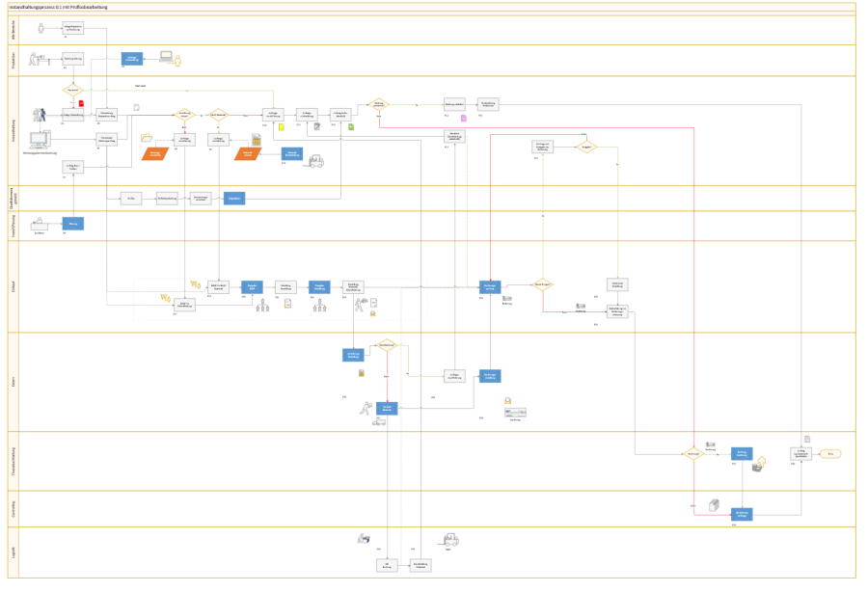Click the delivery person icon in Extern lane
Viewport: 868px width, 592px height.
pyautogui.click(x=365, y=406)
